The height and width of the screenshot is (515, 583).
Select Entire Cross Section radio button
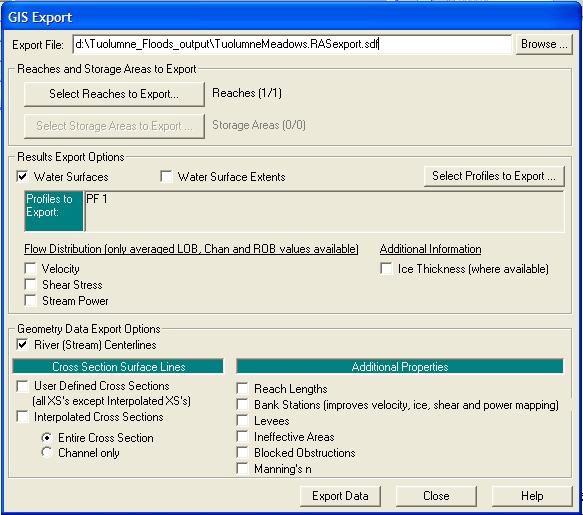[x=47, y=437]
